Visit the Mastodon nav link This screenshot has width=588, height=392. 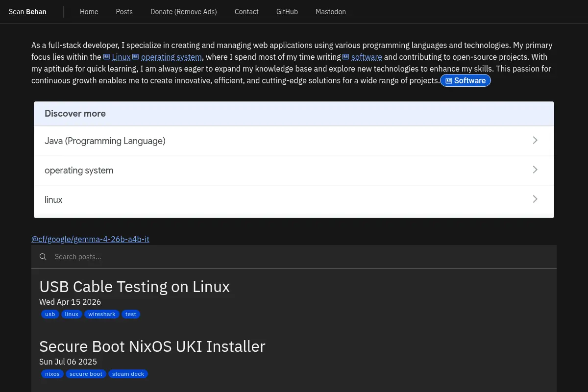point(331,12)
